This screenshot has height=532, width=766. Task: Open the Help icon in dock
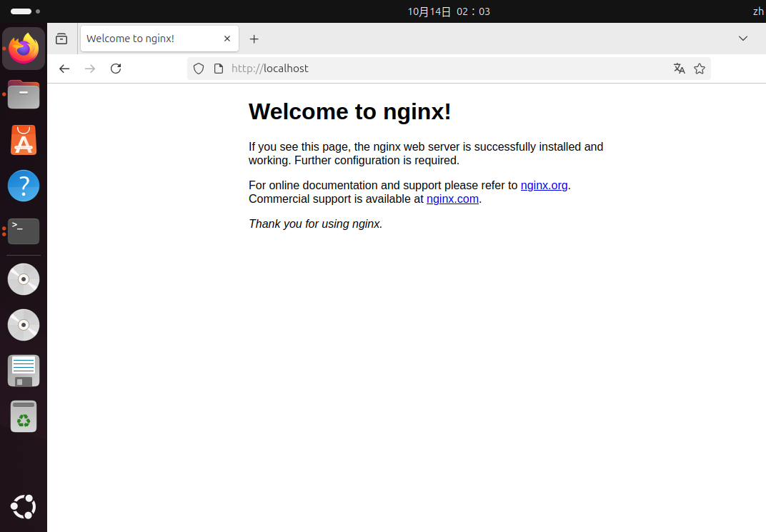[x=24, y=186]
